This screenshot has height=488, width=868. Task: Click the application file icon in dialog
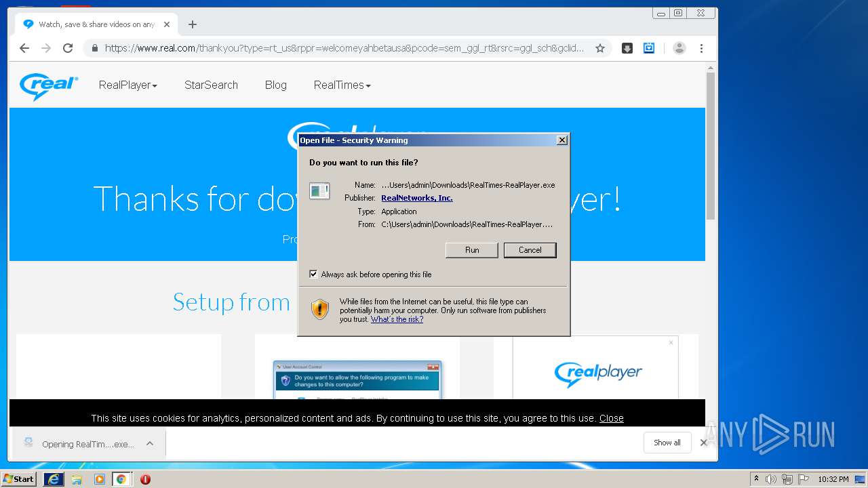[x=319, y=191]
